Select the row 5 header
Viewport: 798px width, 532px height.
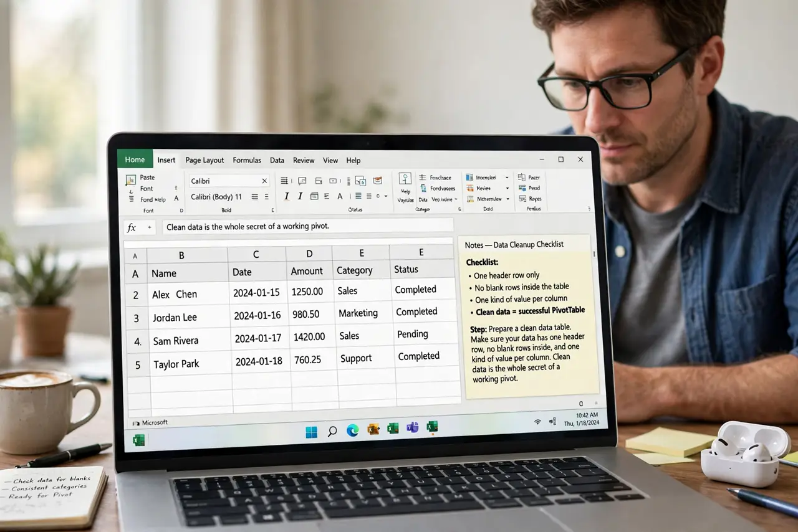click(137, 365)
